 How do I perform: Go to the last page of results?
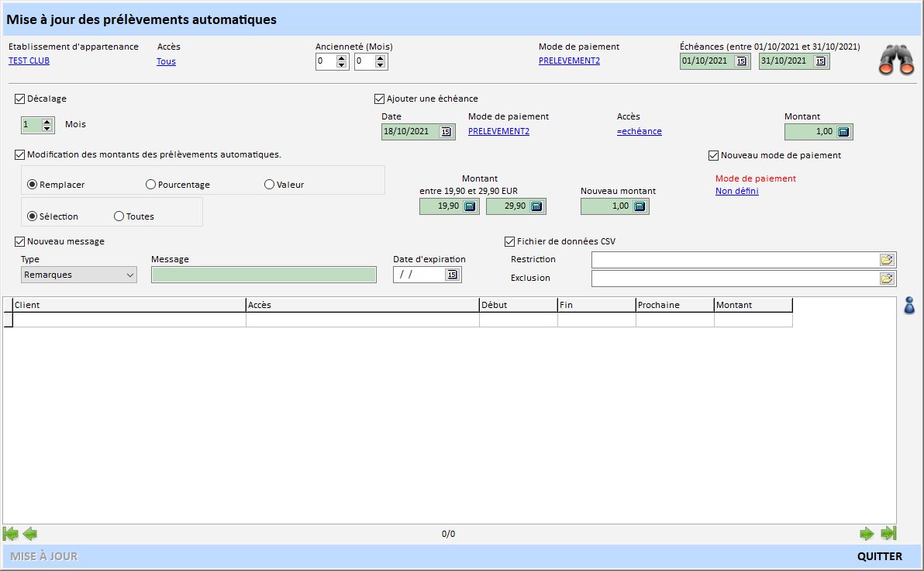888,534
